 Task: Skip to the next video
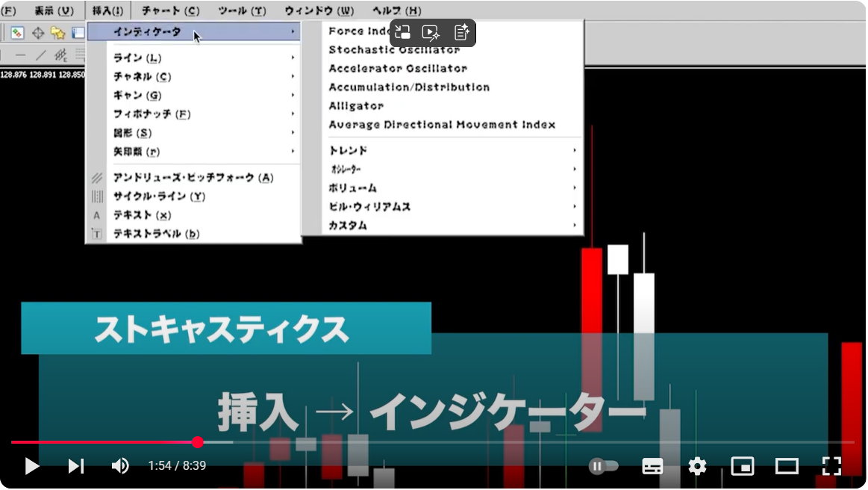(x=76, y=466)
